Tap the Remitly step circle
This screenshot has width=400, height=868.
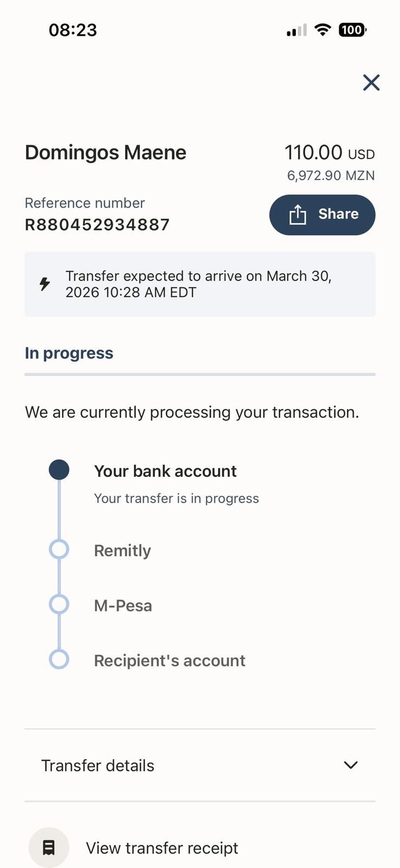[x=59, y=550]
